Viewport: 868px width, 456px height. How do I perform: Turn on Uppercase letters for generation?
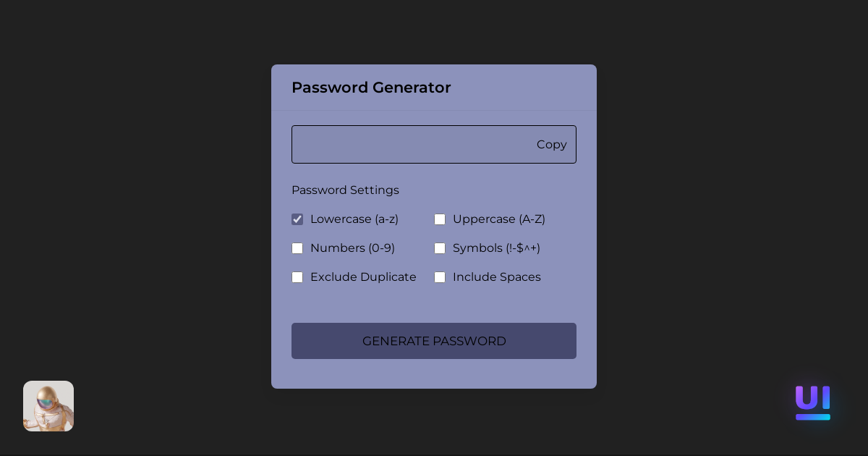coord(440,219)
